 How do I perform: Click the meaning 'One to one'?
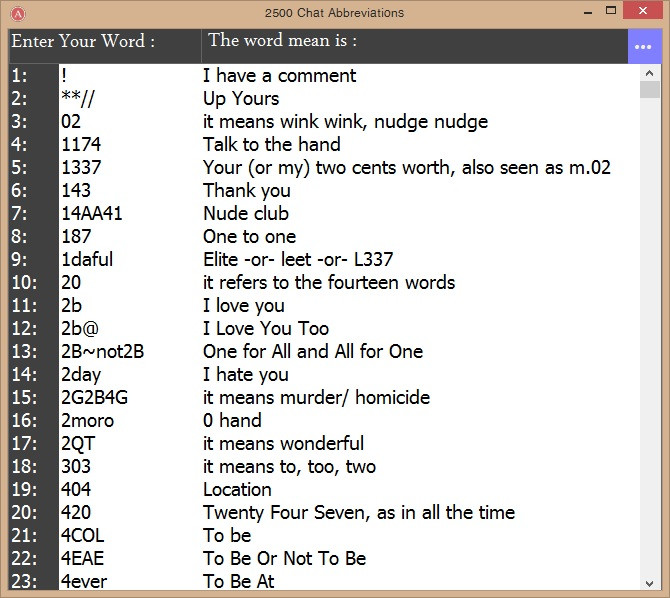coord(250,236)
